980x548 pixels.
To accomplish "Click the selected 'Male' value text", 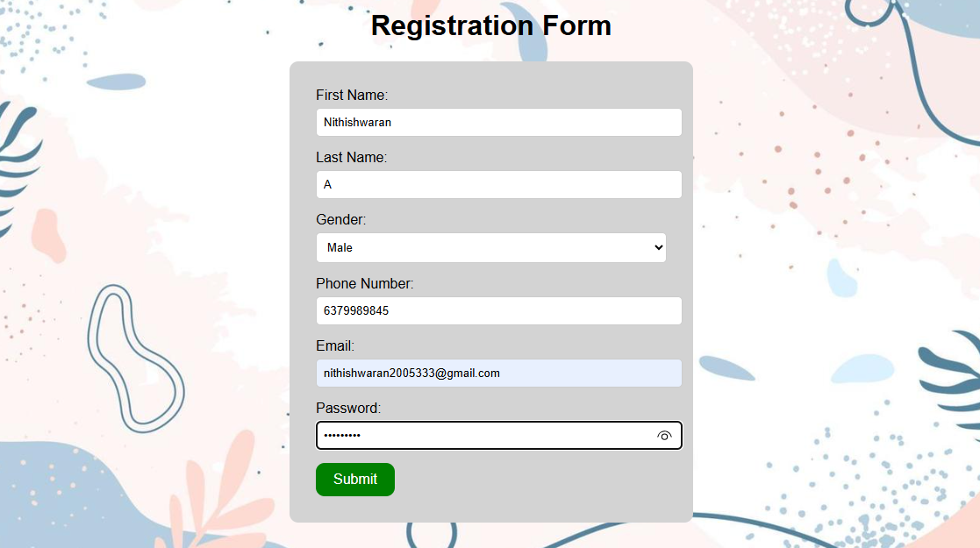I will click(340, 248).
